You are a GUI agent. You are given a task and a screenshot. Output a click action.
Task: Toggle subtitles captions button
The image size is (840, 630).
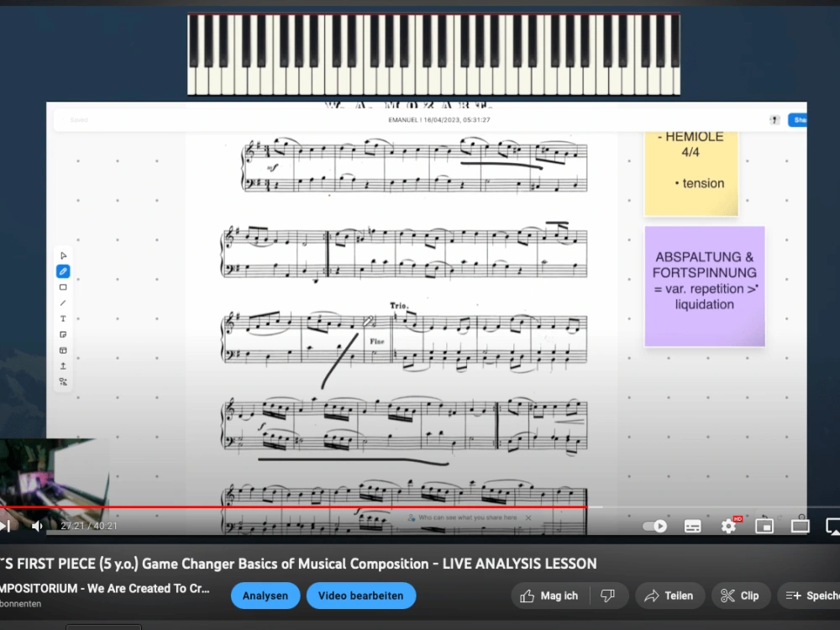pyautogui.click(x=693, y=526)
